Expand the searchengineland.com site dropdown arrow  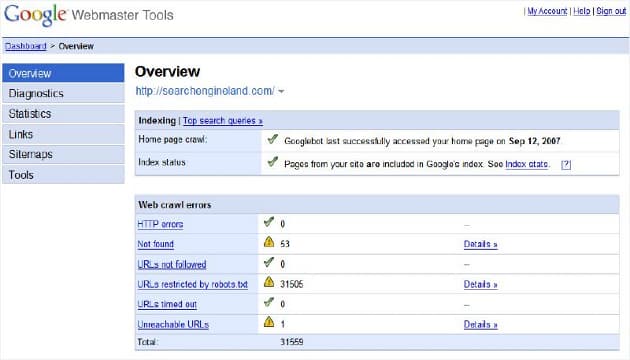pyautogui.click(x=281, y=92)
